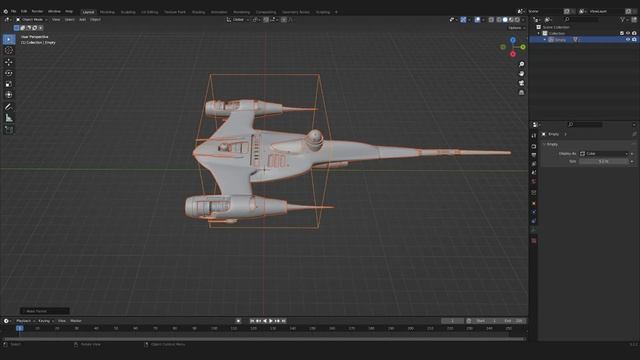Select the Annotate tool
Viewport: 640px width, 360px height.
(9, 107)
